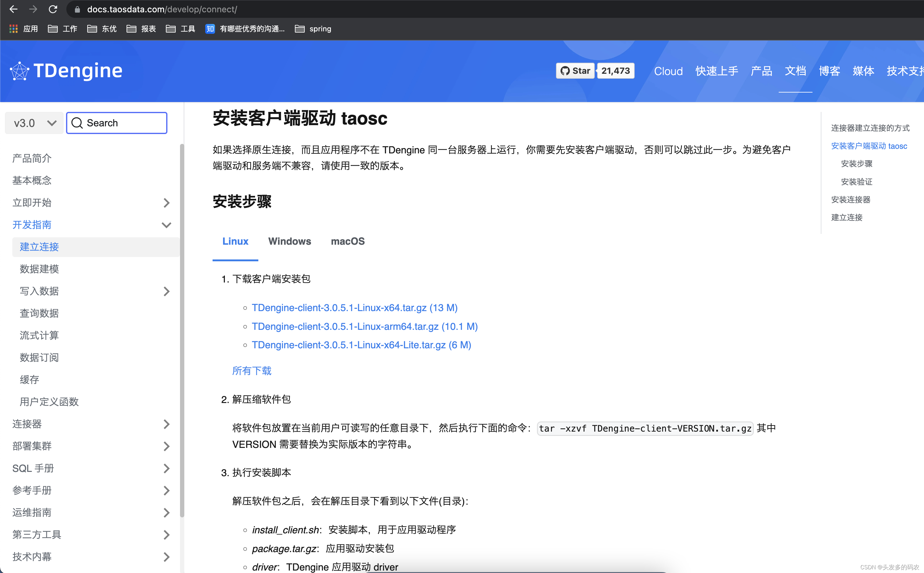Select 数据订阅 in sidebar

[39, 358]
